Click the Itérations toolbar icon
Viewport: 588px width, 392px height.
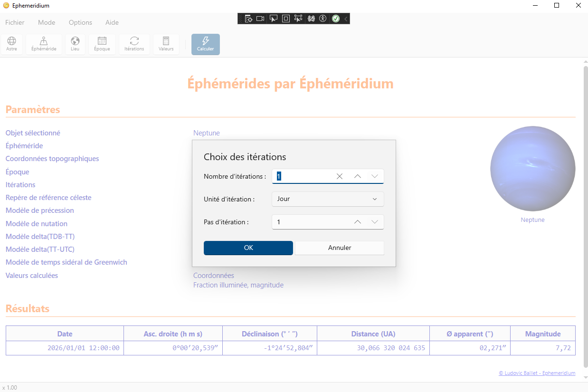134,44
